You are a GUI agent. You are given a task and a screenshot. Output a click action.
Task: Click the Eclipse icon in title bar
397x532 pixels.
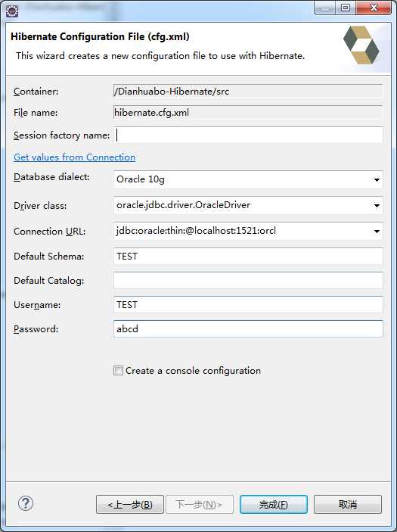[x=12, y=11]
